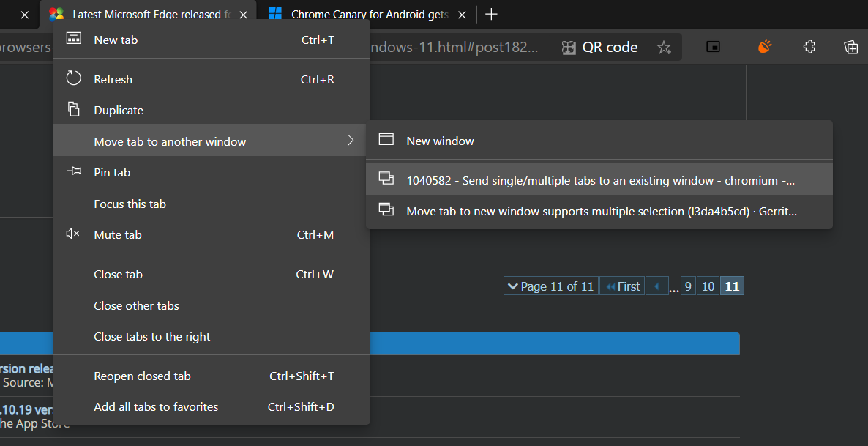Click the picture-in-picture toolbar icon
The height and width of the screenshot is (446, 868).
[713, 47]
